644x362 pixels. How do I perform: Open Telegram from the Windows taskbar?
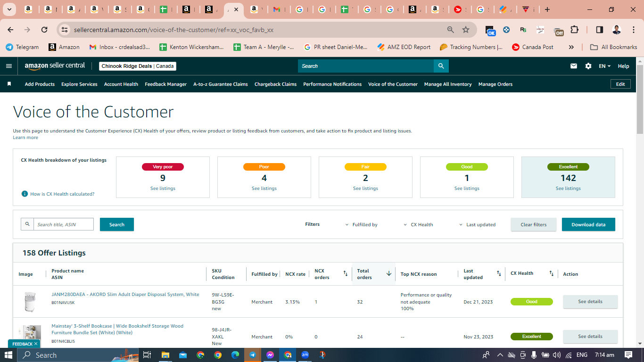[253, 355]
